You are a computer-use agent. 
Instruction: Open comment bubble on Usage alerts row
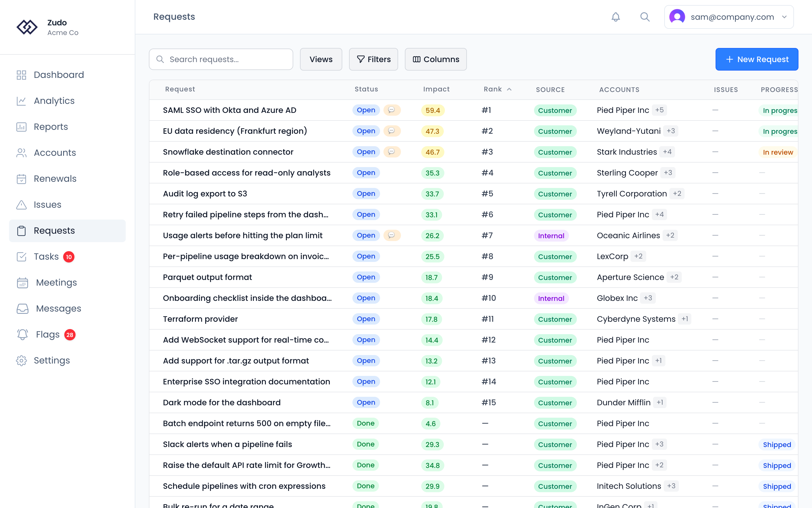coord(392,235)
